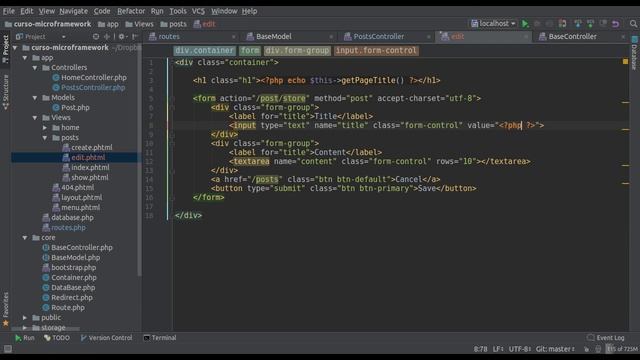The width and height of the screenshot is (640, 360).
Task: Click Views in the navigation bar
Action: pyautogui.click(x=139, y=24)
